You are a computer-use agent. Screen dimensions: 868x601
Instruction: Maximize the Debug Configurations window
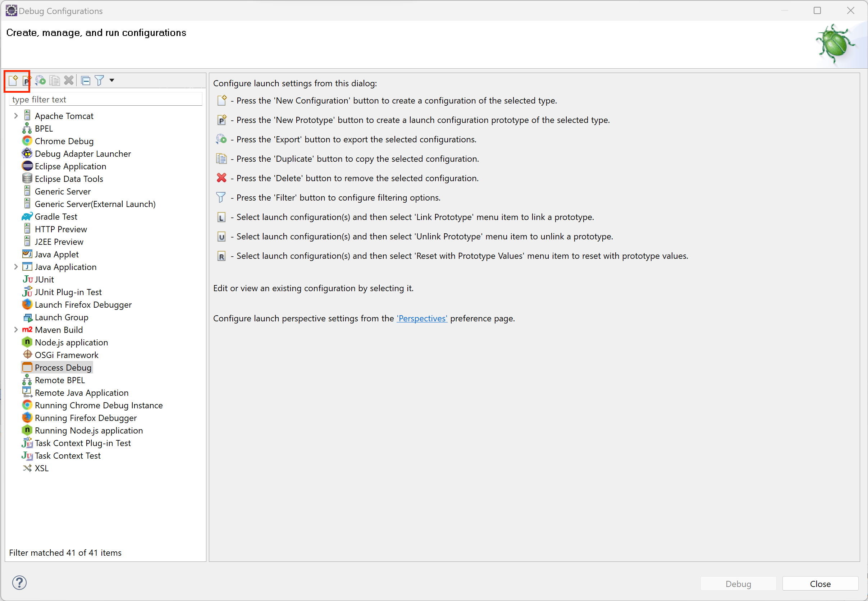(x=817, y=10)
